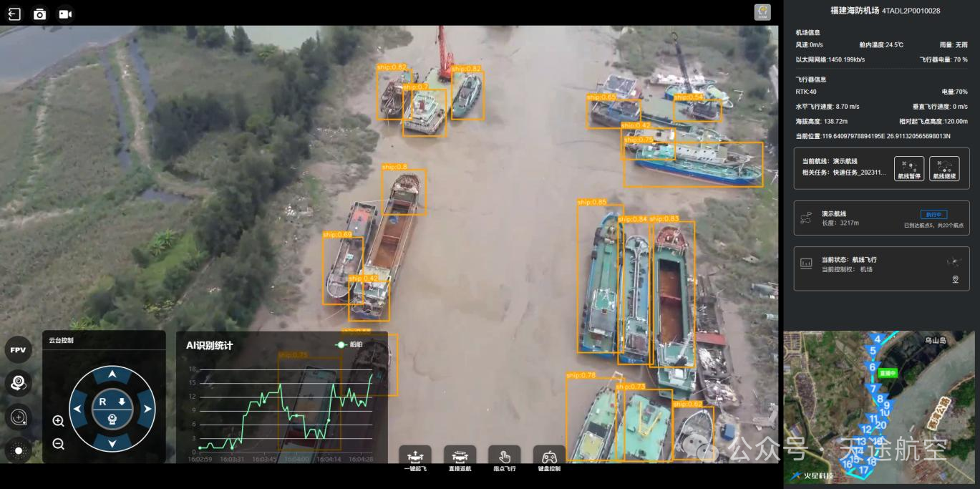The image size is (980, 489).
Task: Tilt gimbal up with the up arrow
Action: click(x=112, y=374)
